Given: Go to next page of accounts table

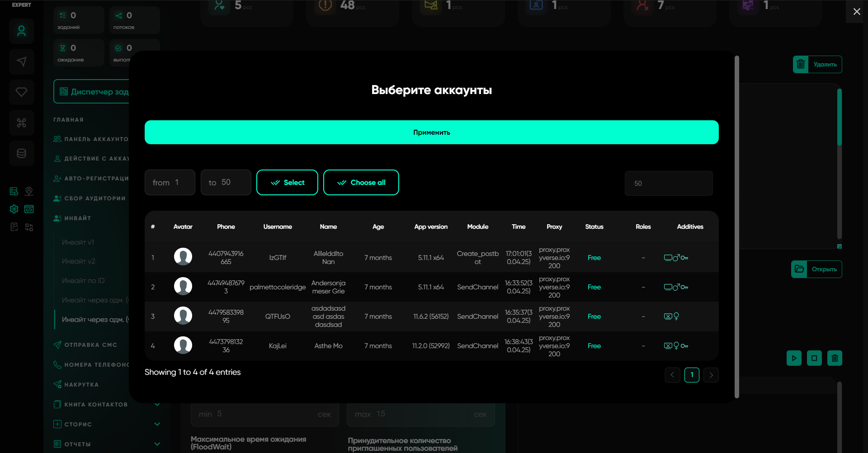Looking at the screenshot, I should click(x=711, y=375).
